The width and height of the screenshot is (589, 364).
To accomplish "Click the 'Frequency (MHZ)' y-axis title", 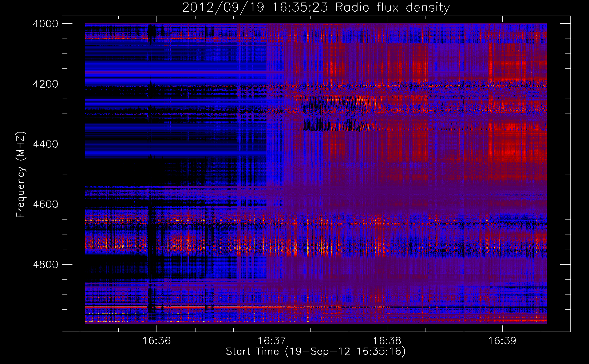I will 21,174.
